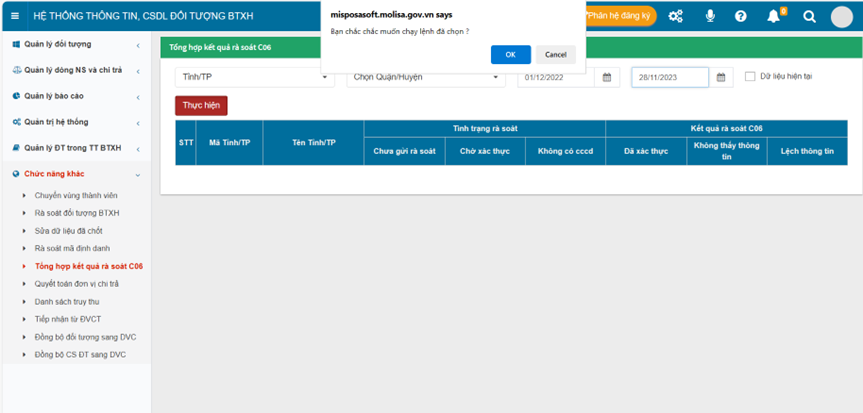Open the notifications bell icon

pyautogui.click(x=773, y=16)
